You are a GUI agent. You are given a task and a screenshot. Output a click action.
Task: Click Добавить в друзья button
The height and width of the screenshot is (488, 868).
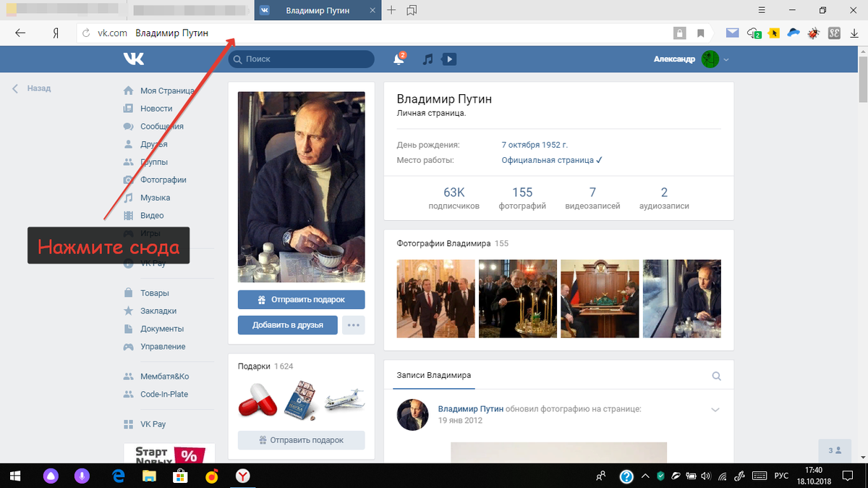[x=287, y=325]
